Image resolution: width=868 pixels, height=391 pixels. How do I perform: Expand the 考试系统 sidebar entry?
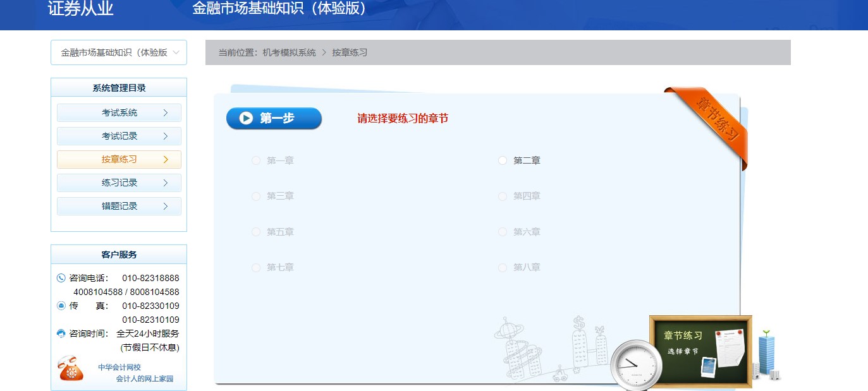click(119, 112)
